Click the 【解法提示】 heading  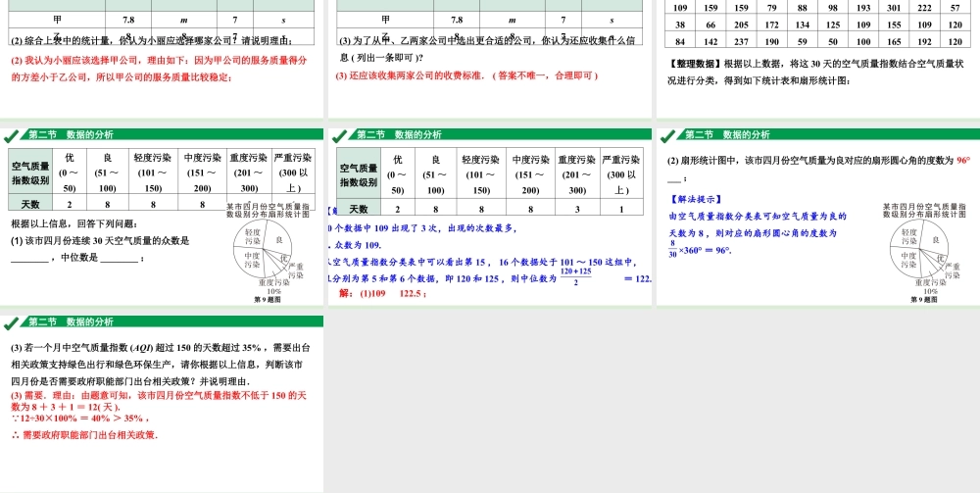pyautogui.click(x=697, y=199)
